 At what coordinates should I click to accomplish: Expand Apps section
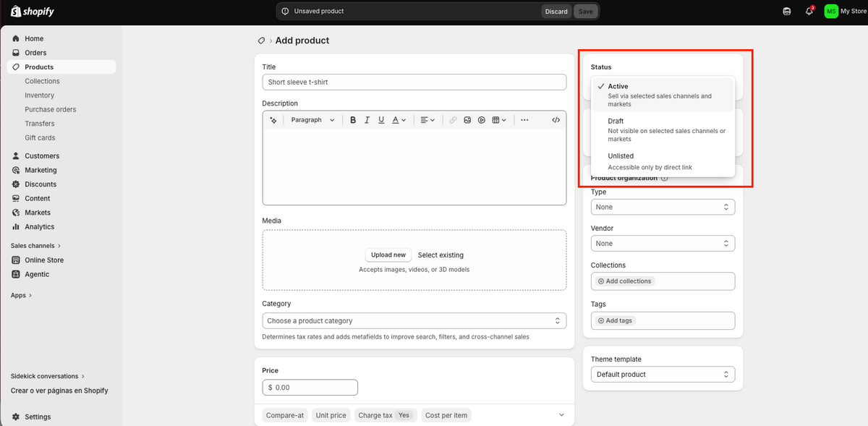(22, 295)
